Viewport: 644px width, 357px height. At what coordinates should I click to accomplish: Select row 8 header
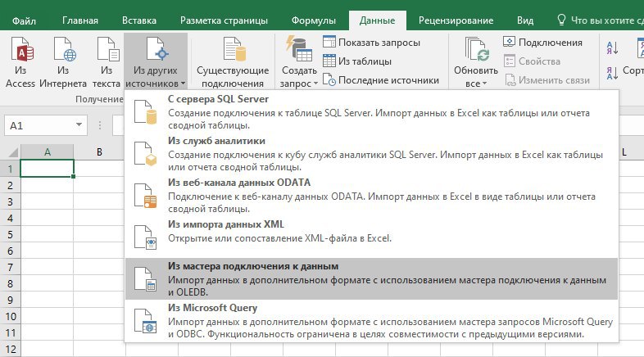11,283
